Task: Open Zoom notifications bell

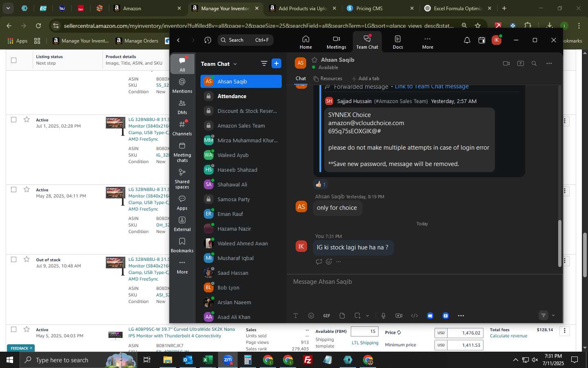Action: pyautogui.click(x=467, y=40)
